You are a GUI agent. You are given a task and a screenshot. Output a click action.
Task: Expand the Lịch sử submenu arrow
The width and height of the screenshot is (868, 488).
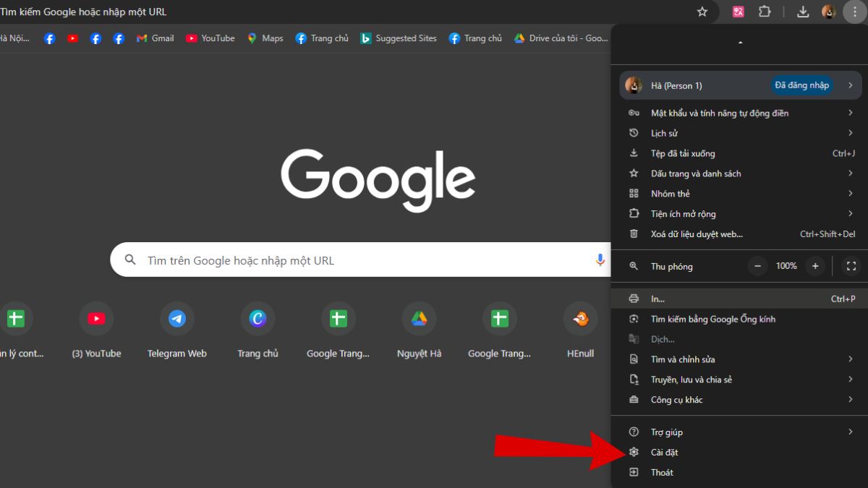point(851,133)
